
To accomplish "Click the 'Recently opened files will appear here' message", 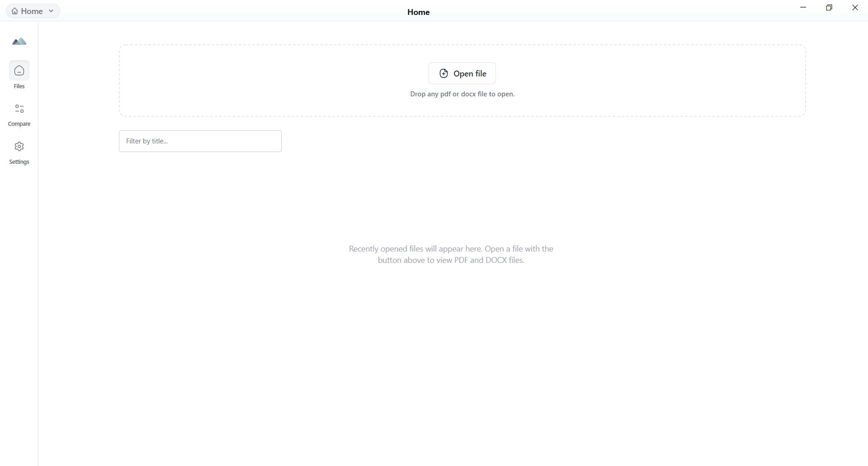I will (451, 254).
